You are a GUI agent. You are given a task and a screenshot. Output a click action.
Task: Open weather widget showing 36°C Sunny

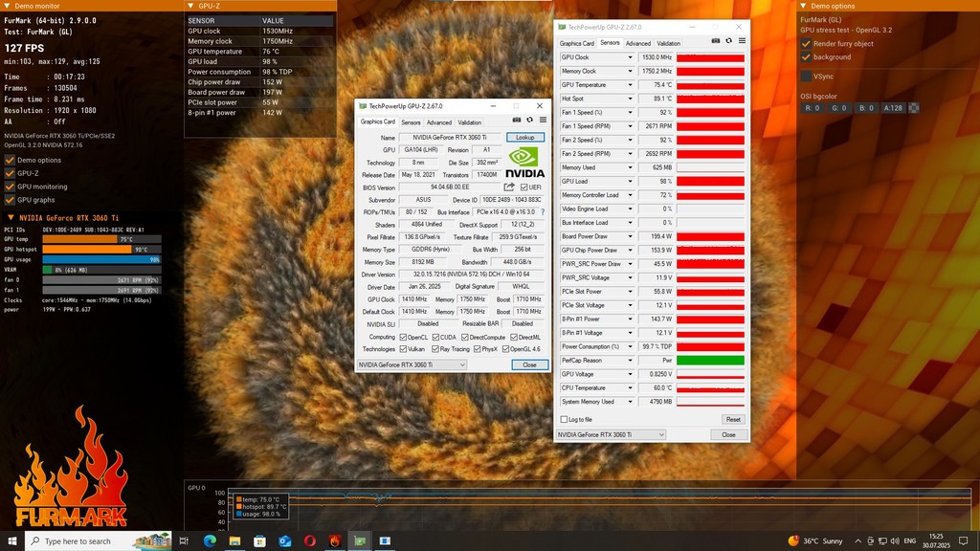815,541
